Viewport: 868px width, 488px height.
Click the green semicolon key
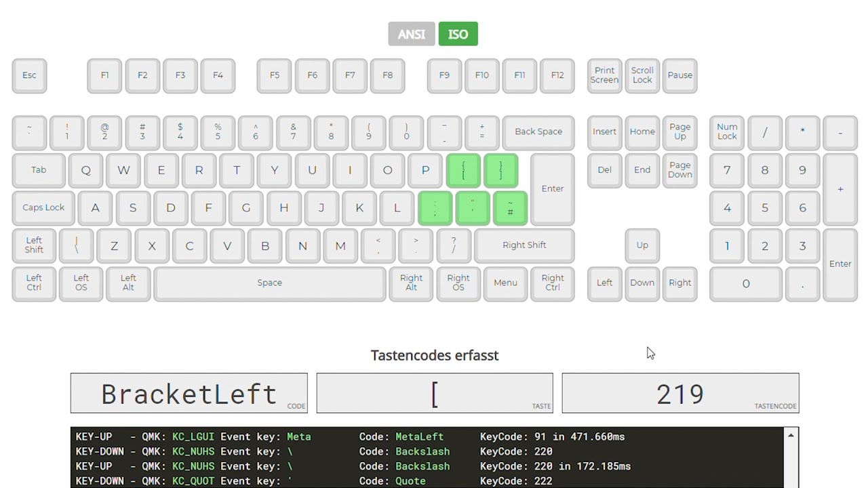click(435, 208)
